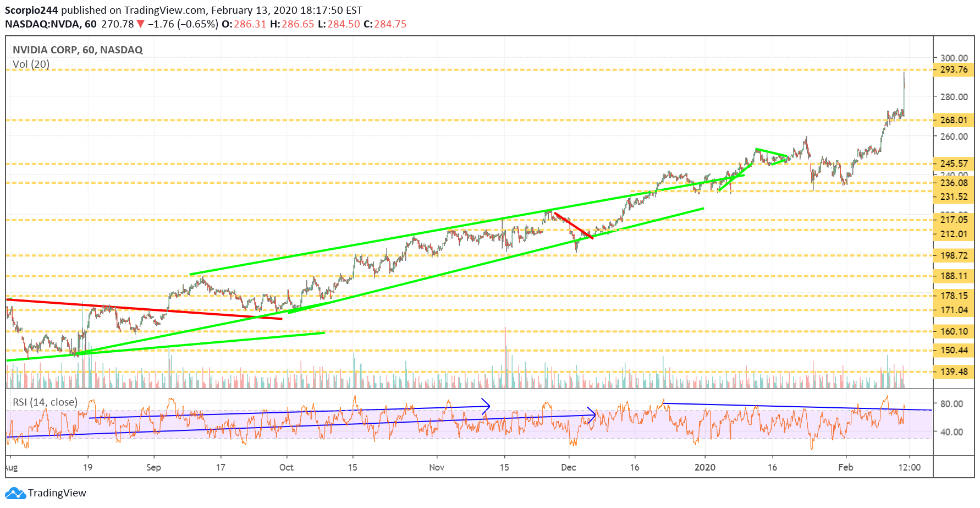980x508 pixels.
Task: Click the 280.00 axis price tick
Action: tap(954, 97)
